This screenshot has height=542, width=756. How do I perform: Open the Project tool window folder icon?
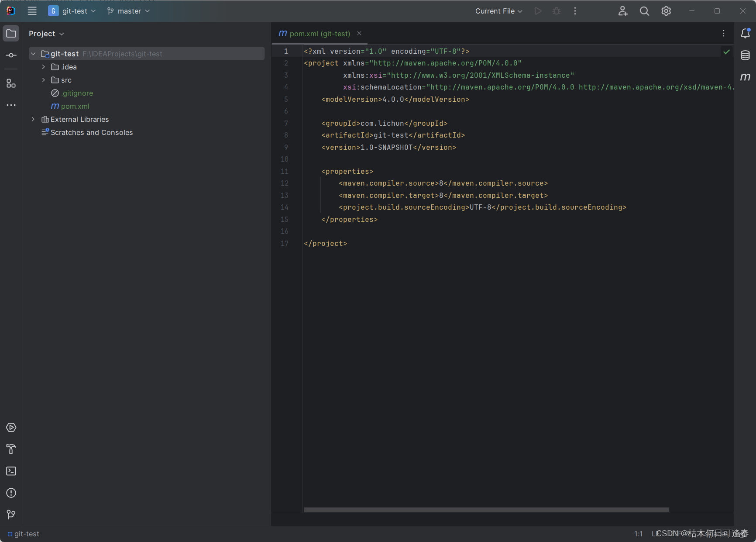[11, 34]
